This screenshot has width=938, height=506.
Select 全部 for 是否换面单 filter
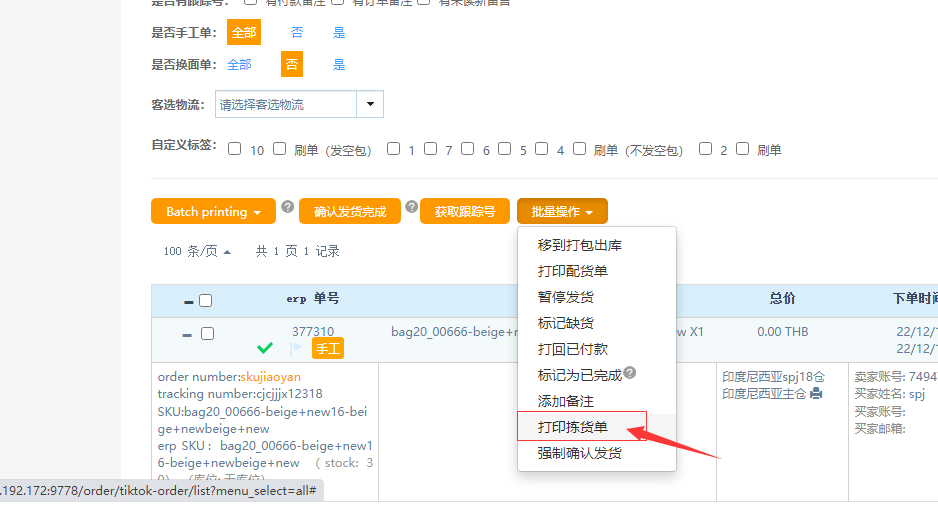(x=239, y=65)
